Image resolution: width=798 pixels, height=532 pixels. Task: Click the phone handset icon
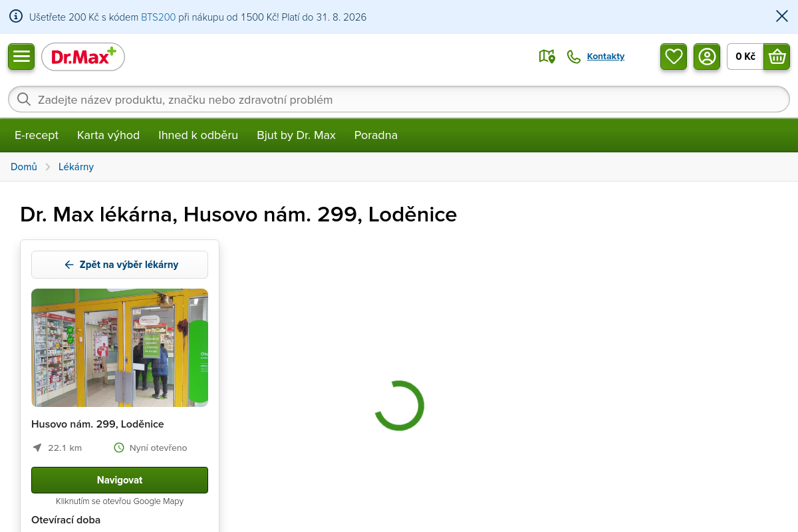[573, 57]
